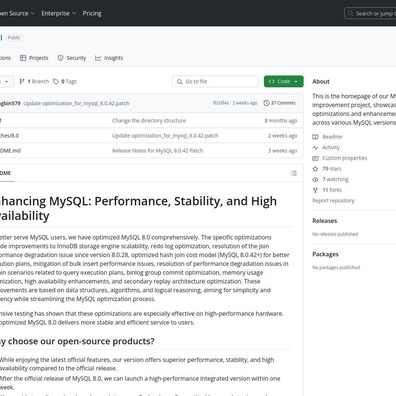Open the Open Source dropdown menu

[x=17, y=13]
